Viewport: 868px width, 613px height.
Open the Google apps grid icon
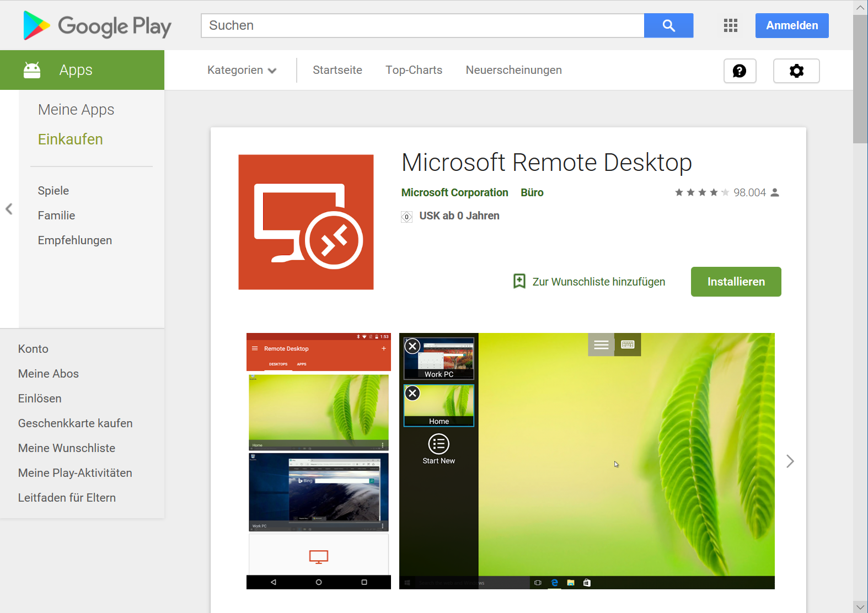[x=731, y=25]
